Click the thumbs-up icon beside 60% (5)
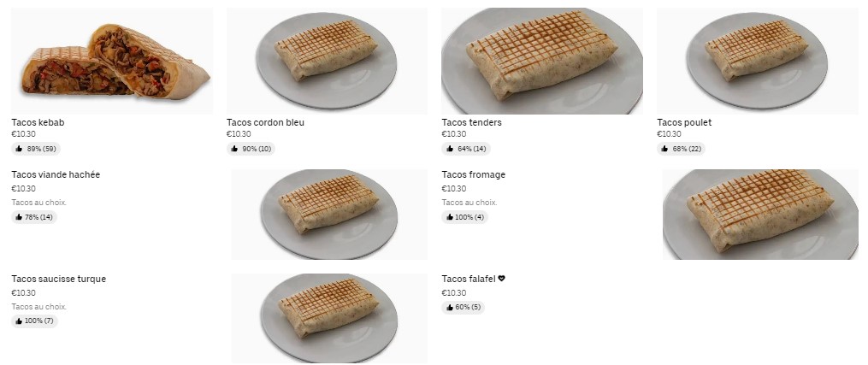 [450, 308]
